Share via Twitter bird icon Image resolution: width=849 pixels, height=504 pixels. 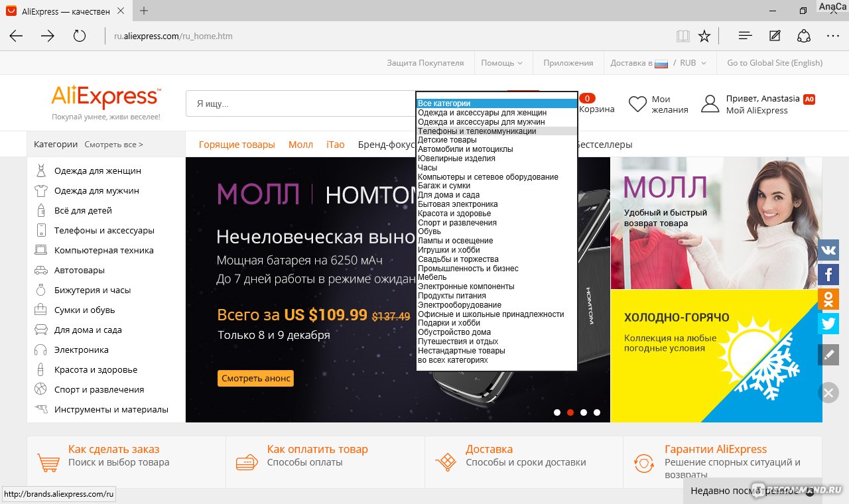828,324
